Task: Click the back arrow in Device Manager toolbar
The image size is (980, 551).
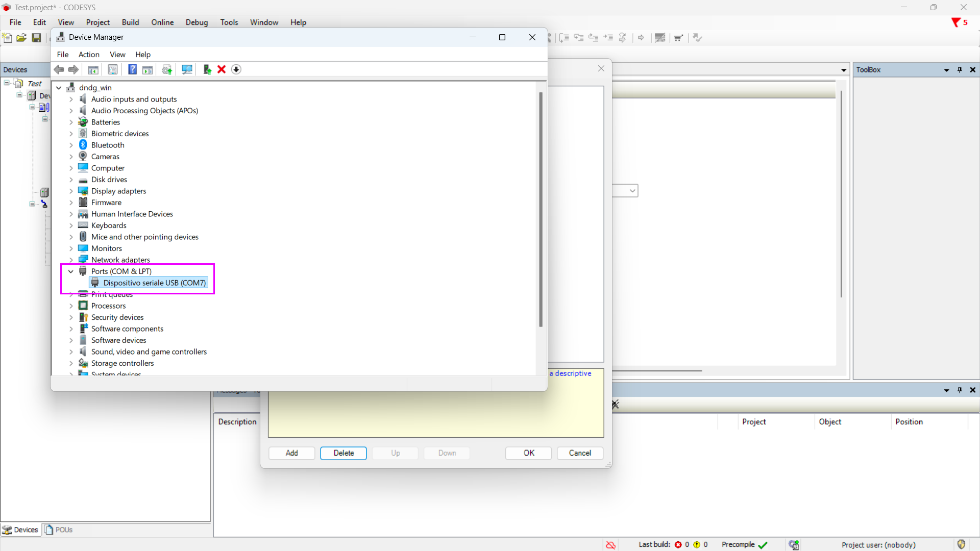Action: coord(59,69)
